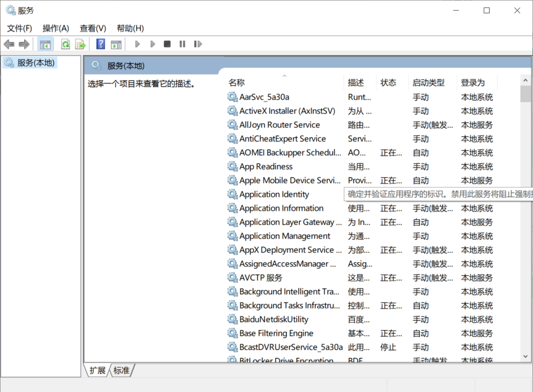Click the list scrollbar up arrow
533x392 pixels.
pos(526,80)
